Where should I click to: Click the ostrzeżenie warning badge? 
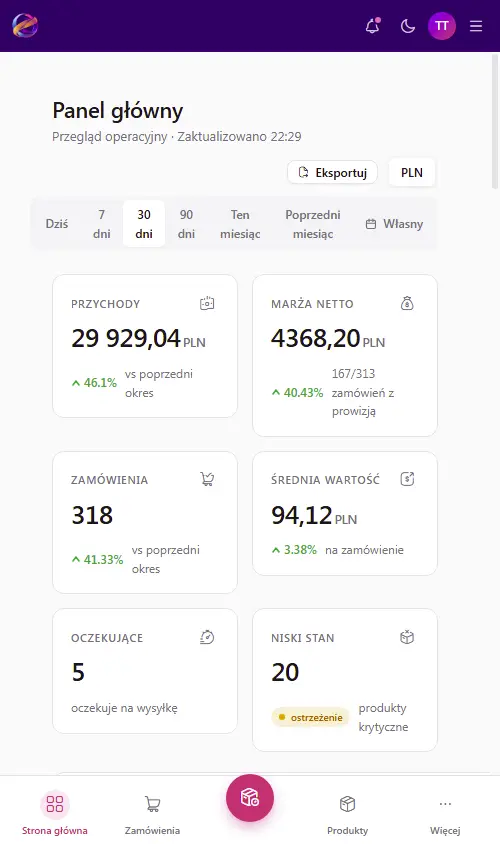click(311, 718)
